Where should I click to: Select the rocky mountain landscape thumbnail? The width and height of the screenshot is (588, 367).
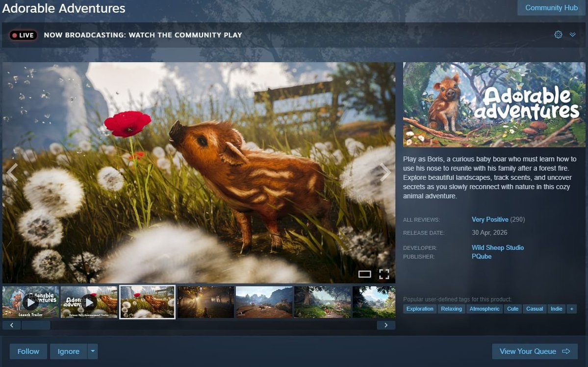point(264,302)
